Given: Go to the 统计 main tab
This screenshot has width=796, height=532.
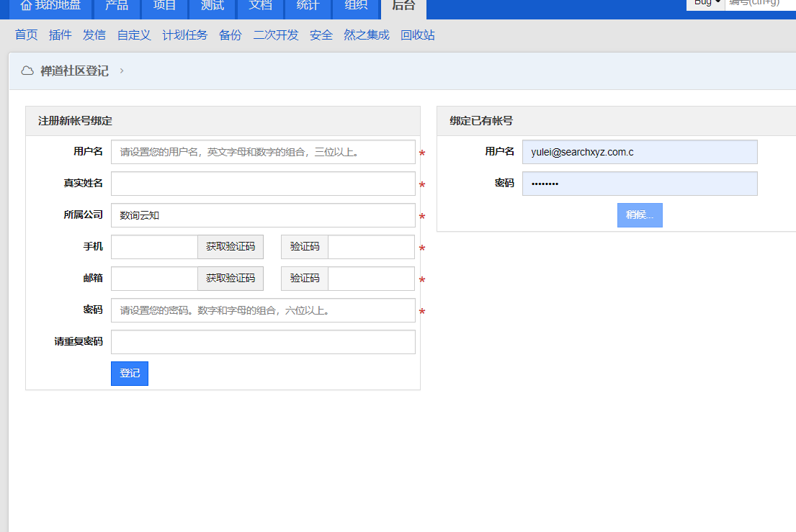Looking at the screenshot, I should [308, 6].
